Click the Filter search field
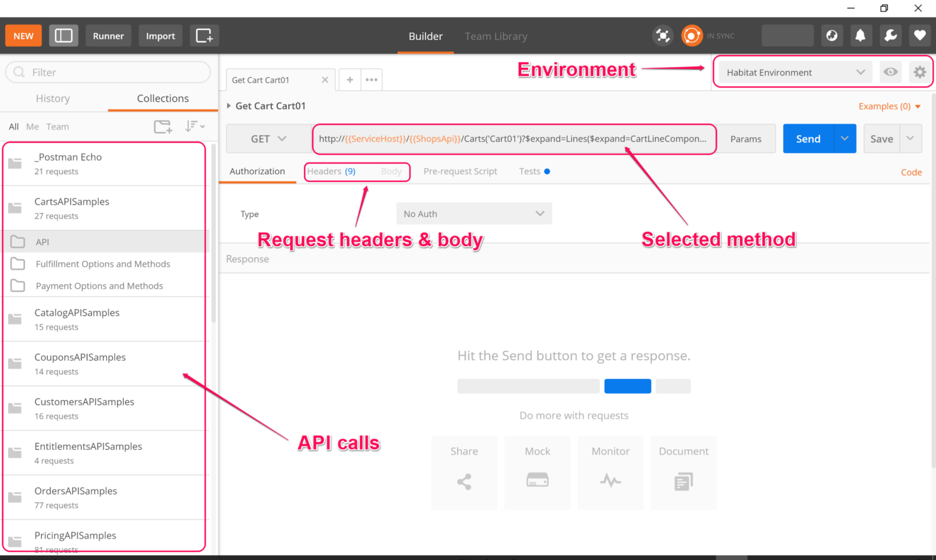This screenshot has height=560, width=936. point(108,72)
